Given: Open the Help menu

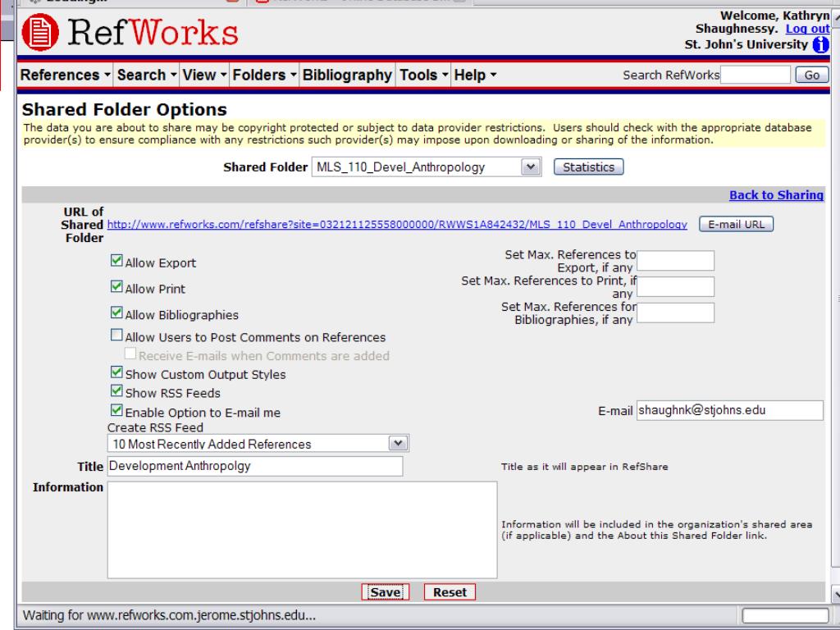Looking at the screenshot, I should tap(475, 75).
